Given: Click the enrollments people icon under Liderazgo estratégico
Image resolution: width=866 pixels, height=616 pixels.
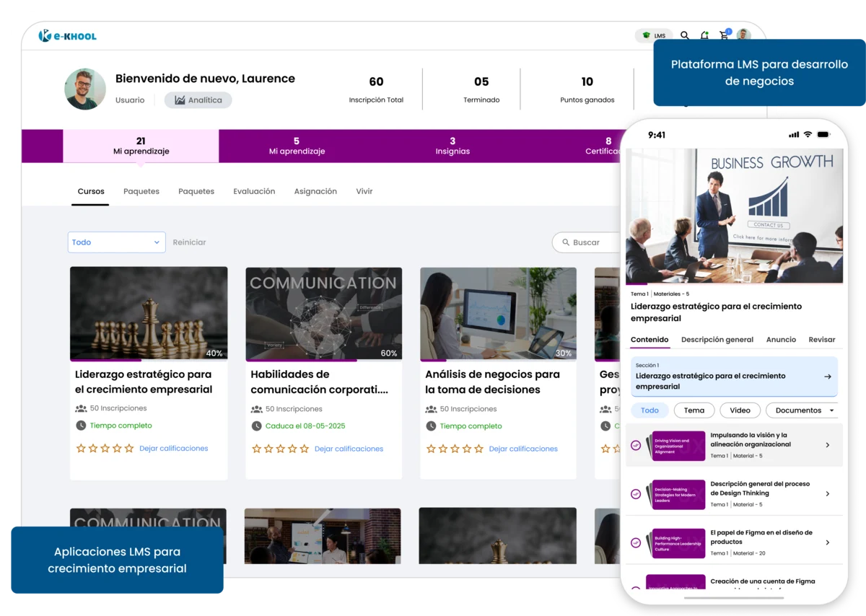Looking at the screenshot, I should [82, 408].
